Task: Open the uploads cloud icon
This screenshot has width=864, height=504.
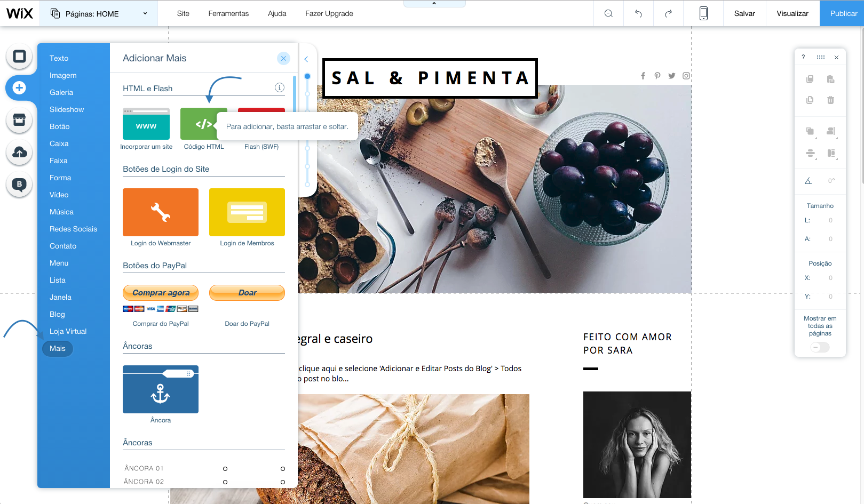Action: 19,153
